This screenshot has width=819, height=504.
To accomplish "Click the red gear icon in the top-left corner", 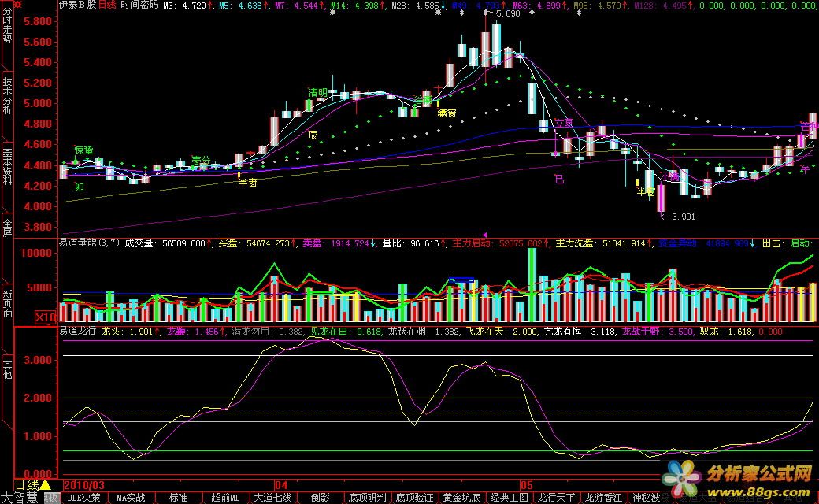I will tap(17, 4).
